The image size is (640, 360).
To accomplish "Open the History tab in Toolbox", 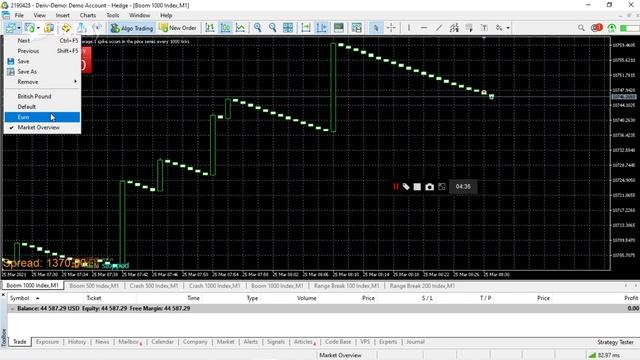I will click(x=77, y=342).
